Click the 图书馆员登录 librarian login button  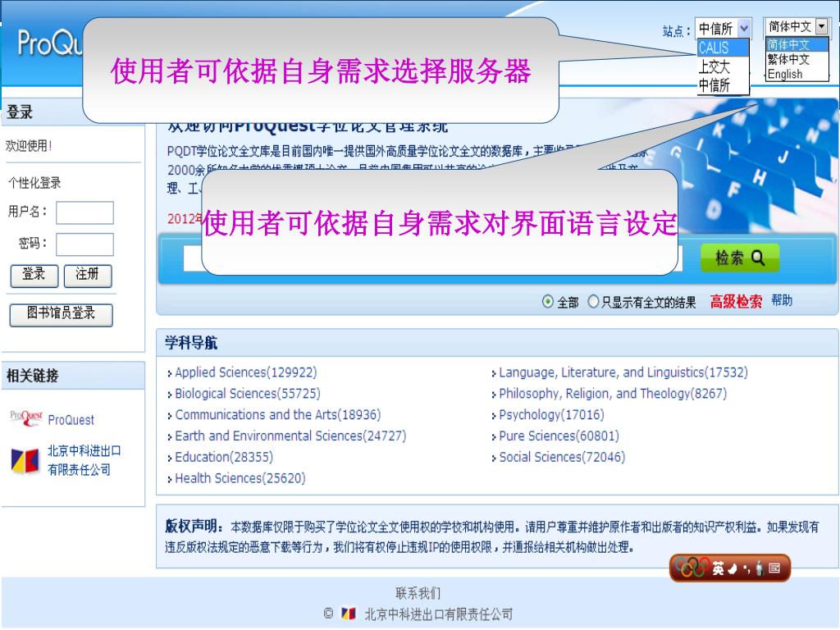pos(61,314)
